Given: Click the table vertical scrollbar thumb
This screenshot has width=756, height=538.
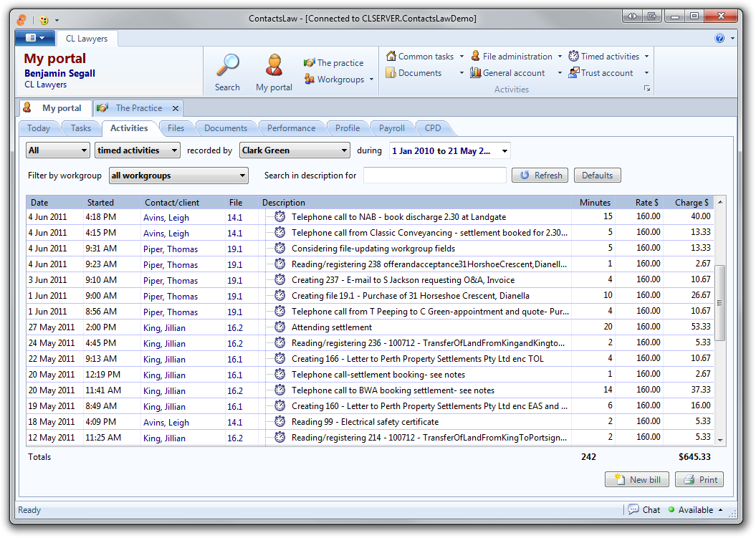Looking at the screenshot, I should tap(720, 303).
